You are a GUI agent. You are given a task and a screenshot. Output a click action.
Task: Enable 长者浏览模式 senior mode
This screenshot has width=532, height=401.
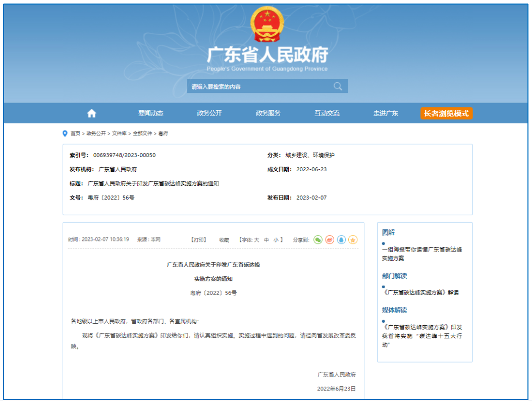446,114
